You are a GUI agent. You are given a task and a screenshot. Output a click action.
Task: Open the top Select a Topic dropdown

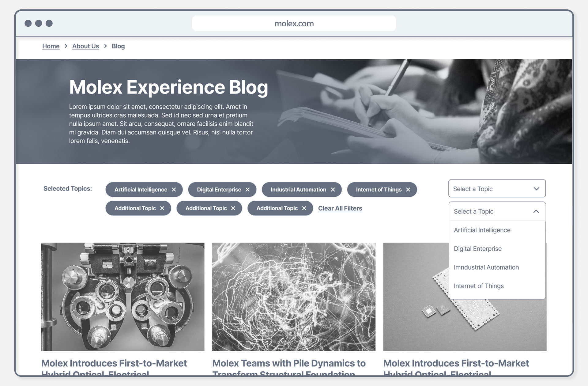click(497, 188)
